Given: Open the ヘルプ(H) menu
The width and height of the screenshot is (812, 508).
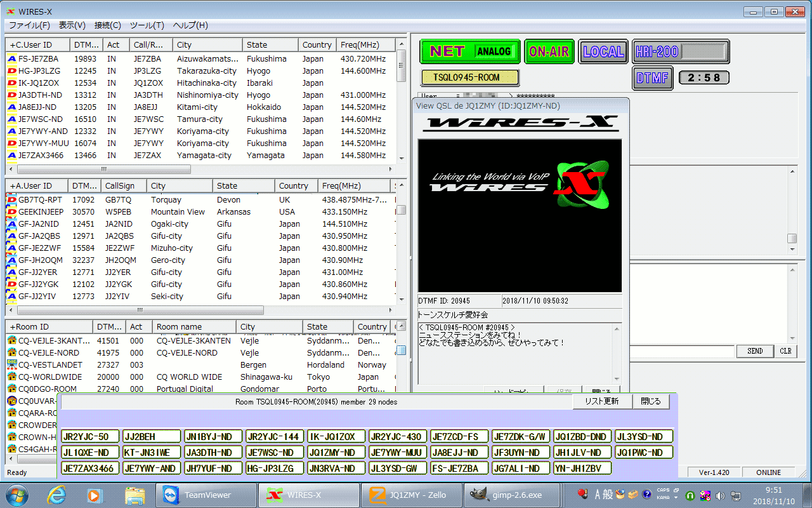Looking at the screenshot, I should point(191,25).
